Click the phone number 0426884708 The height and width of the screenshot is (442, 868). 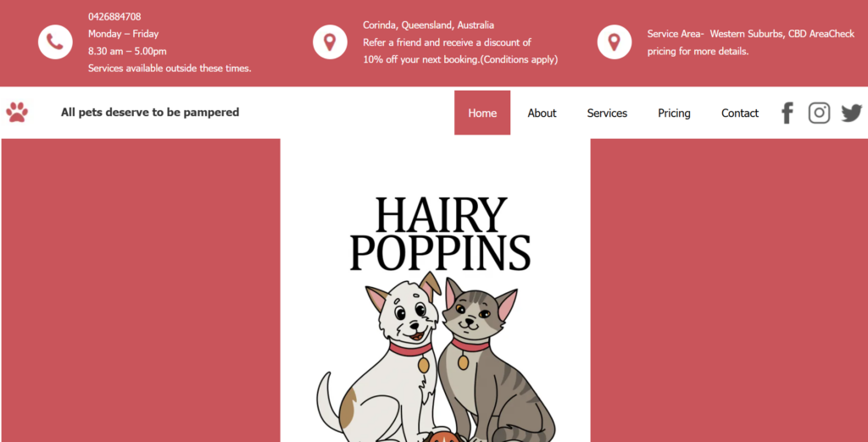(x=114, y=17)
